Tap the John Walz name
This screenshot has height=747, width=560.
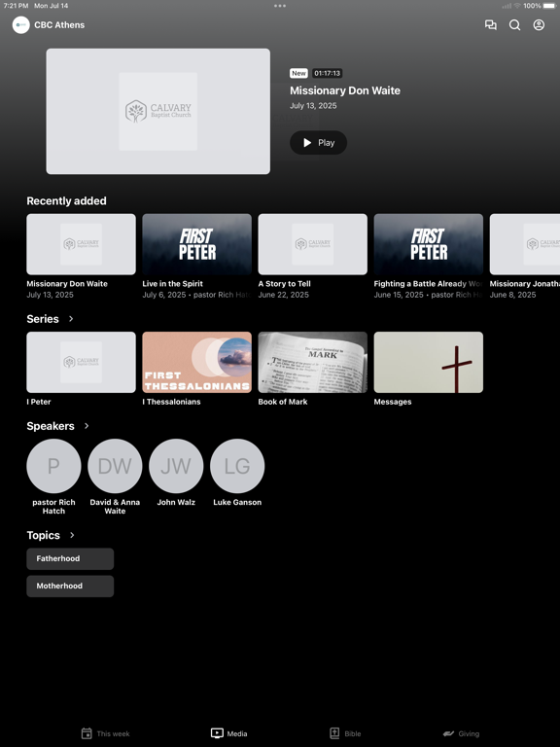click(x=176, y=502)
